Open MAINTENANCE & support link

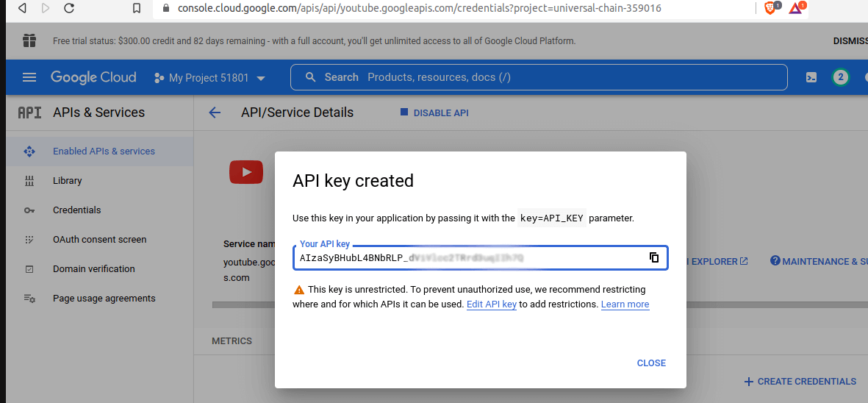819,261
